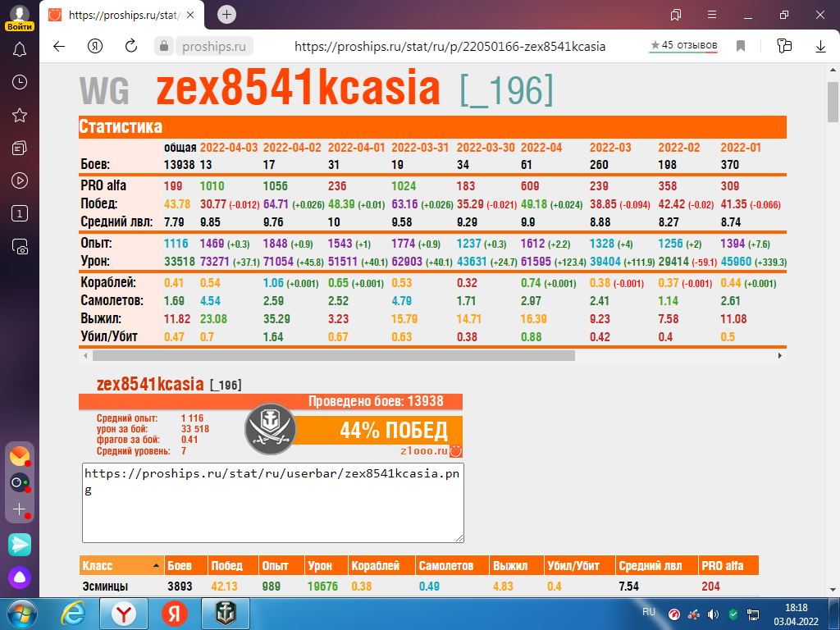Open browsing history clock icon
The image size is (840, 630).
point(20,82)
